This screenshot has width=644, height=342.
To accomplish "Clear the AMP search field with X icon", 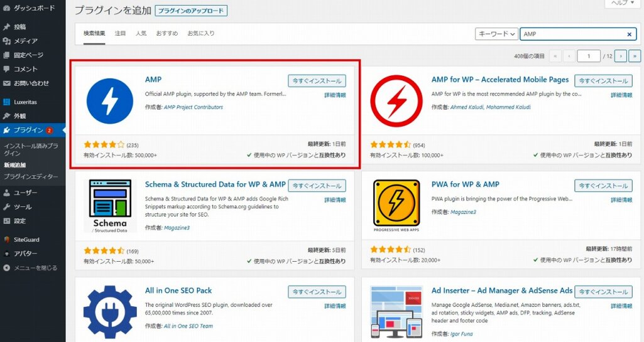I will pyautogui.click(x=629, y=35).
